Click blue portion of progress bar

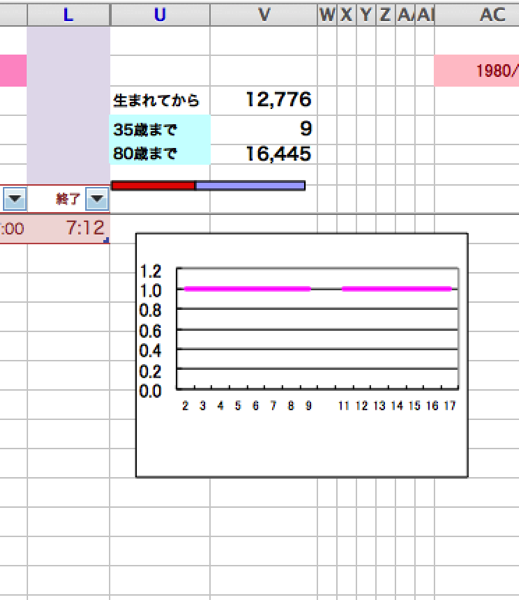(x=250, y=186)
